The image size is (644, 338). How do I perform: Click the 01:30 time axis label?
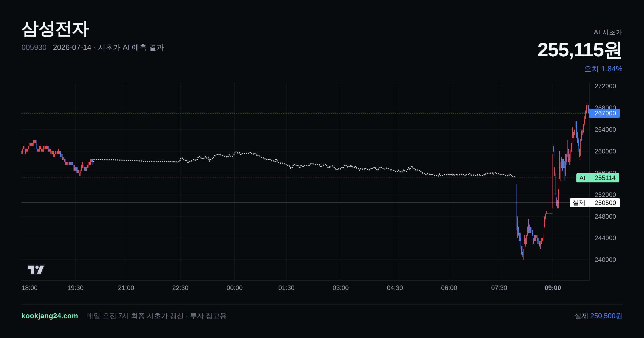click(x=286, y=288)
